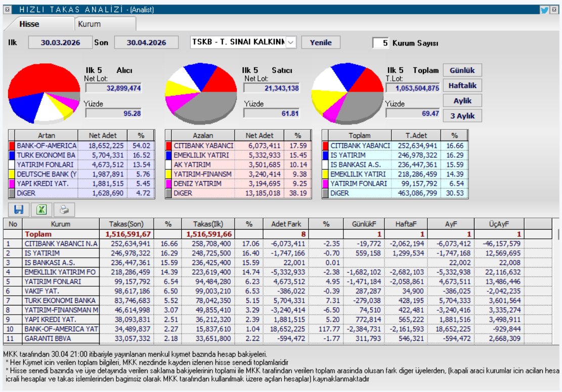Click the Ilk date field 30.03.2026
The height and width of the screenshot is (392, 562).
tap(60, 42)
